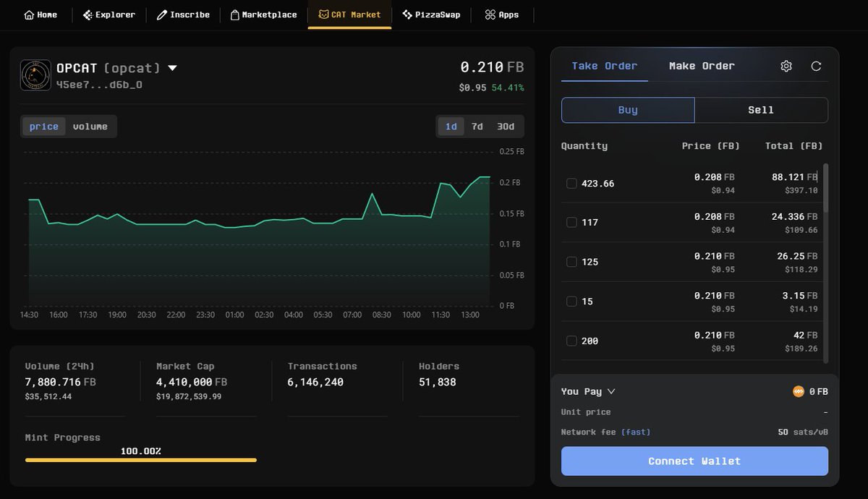Click the FB coin icon near 0 FB
This screenshot has height=499, width=868.
799,391
